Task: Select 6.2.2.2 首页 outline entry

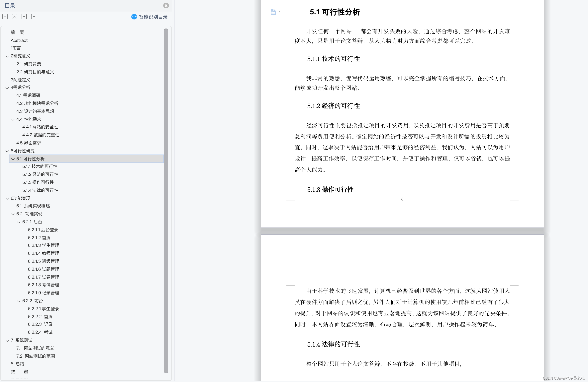Action: [x=40, y=317]
